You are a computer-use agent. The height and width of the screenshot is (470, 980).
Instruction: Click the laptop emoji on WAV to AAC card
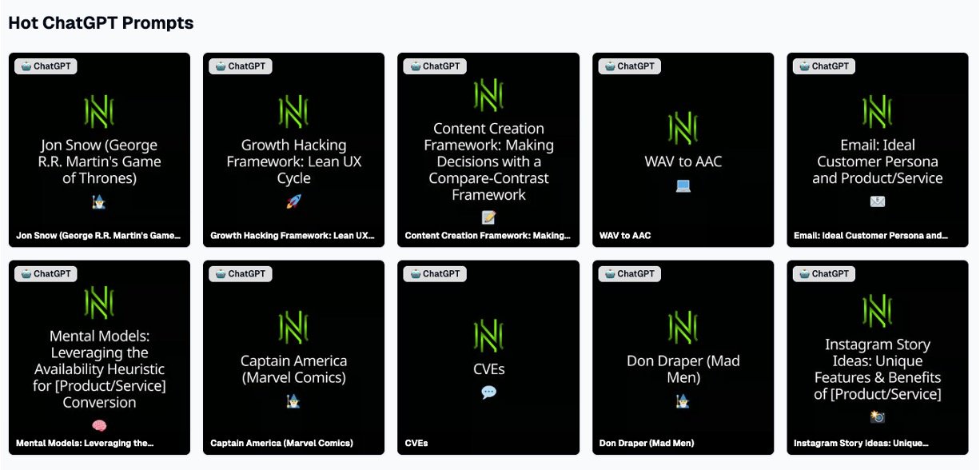click(683, 185)
